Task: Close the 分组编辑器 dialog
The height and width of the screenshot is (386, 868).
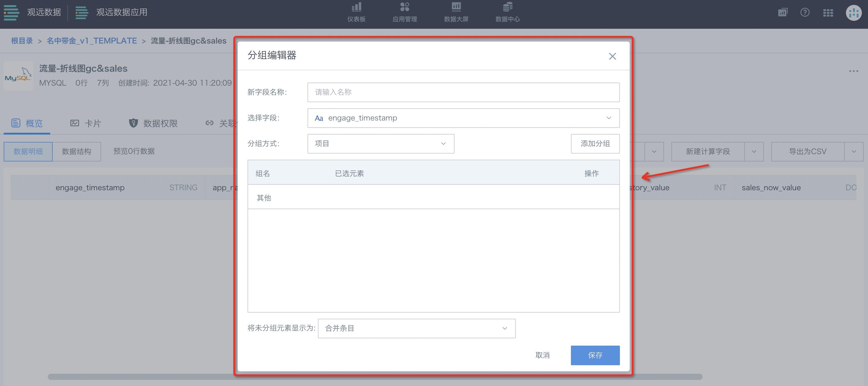Action: click(612, 56)
